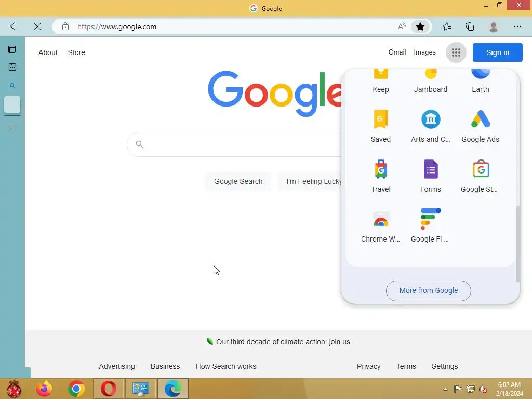
Task: Switch to Opera in the taskbar
Action: [x=108, y=389]
